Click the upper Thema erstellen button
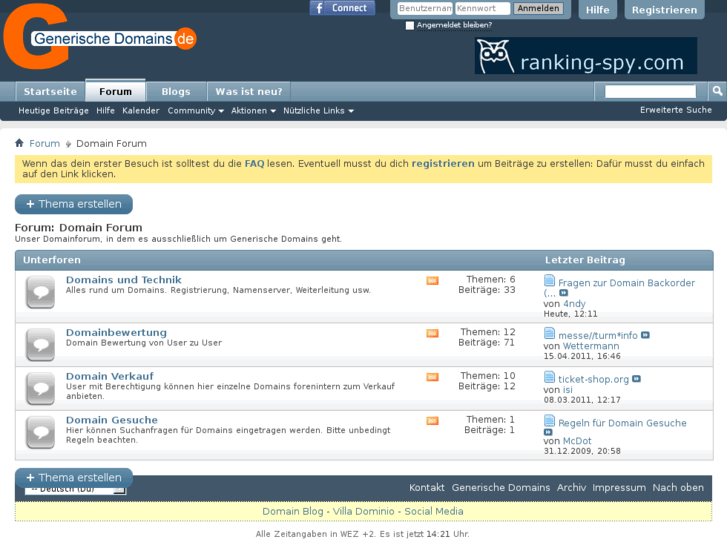The image size is (727, 545). (74, 204)
